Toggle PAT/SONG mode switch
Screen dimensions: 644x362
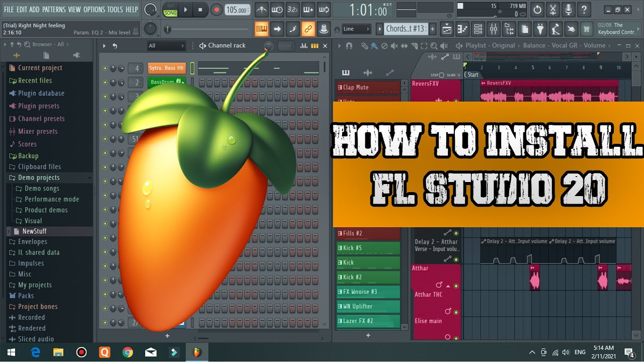pos(171,10)
